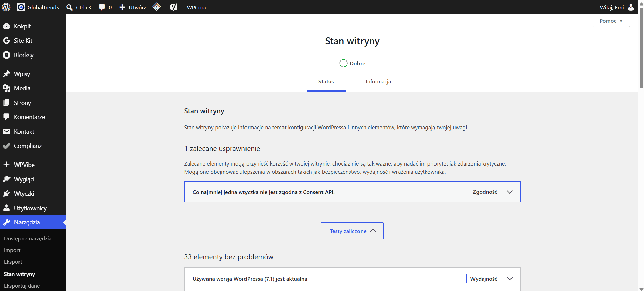Image resolution: width=644 pixels, height=291 pixels.
Task: Click the Media icon in sidebar
Action: 6,88
